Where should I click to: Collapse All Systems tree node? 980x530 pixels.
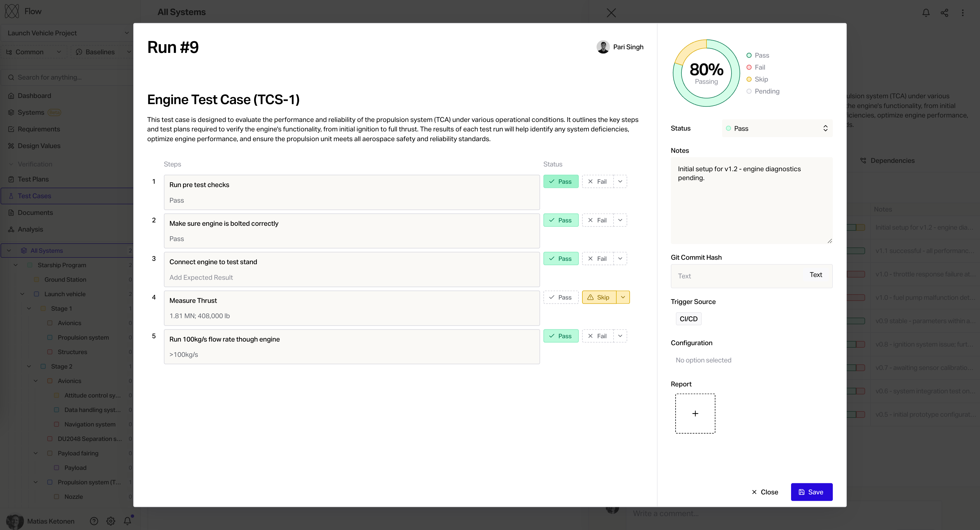tap(9, 250)
